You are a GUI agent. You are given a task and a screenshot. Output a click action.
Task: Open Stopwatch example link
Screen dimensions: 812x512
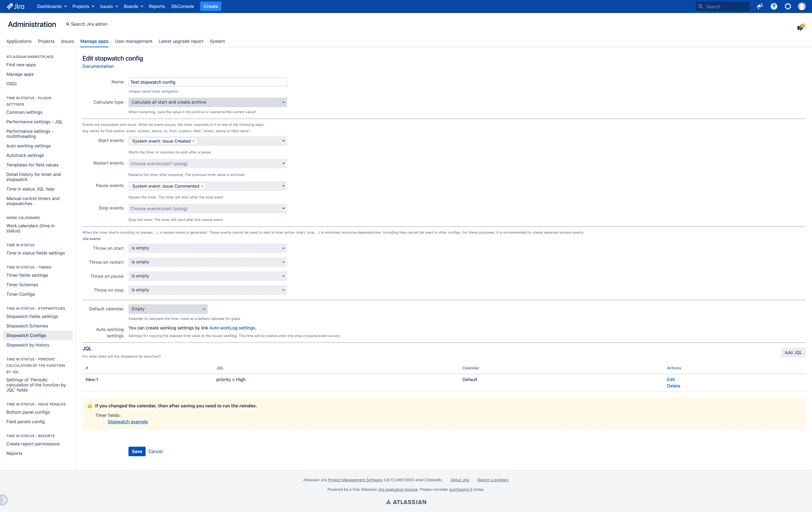128,422
